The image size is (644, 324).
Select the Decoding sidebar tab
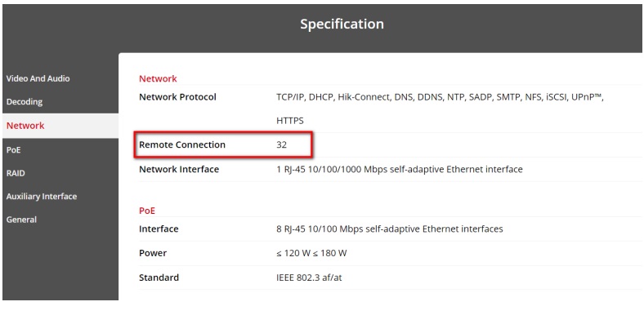point(25,102)
